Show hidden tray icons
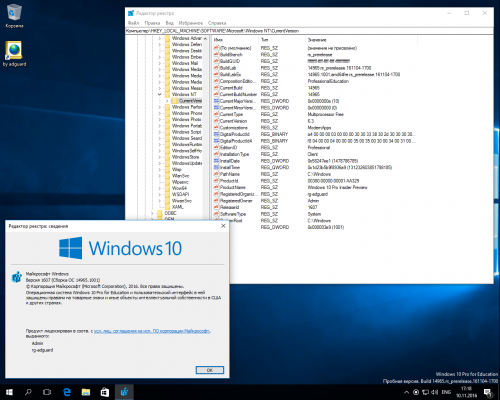The height and width of the screenshot is (400, 500). (x=407, y=392)
